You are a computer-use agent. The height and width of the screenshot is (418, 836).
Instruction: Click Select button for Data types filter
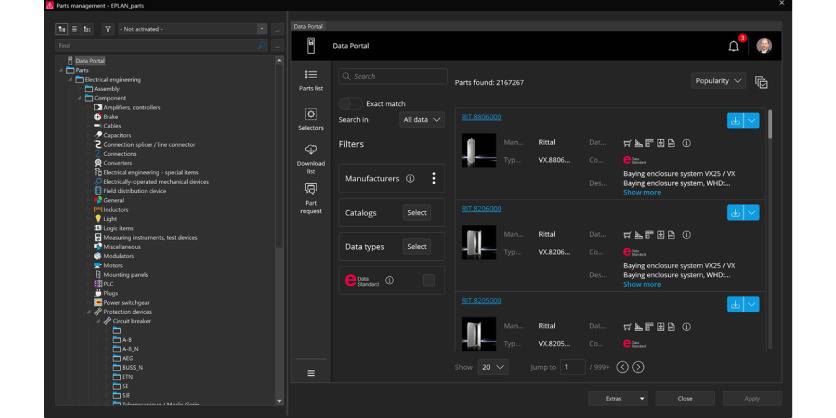point(417,247)
